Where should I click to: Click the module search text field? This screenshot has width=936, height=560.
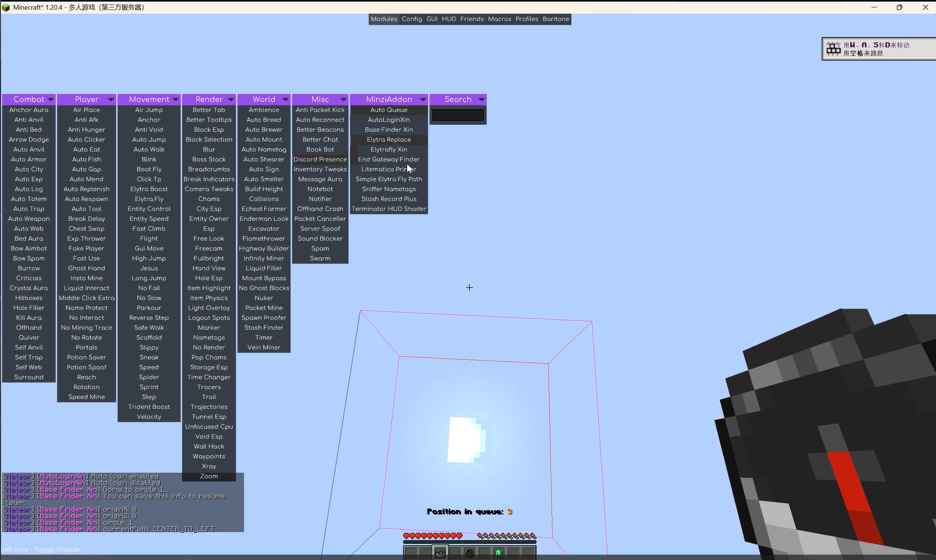click(458, 115)
